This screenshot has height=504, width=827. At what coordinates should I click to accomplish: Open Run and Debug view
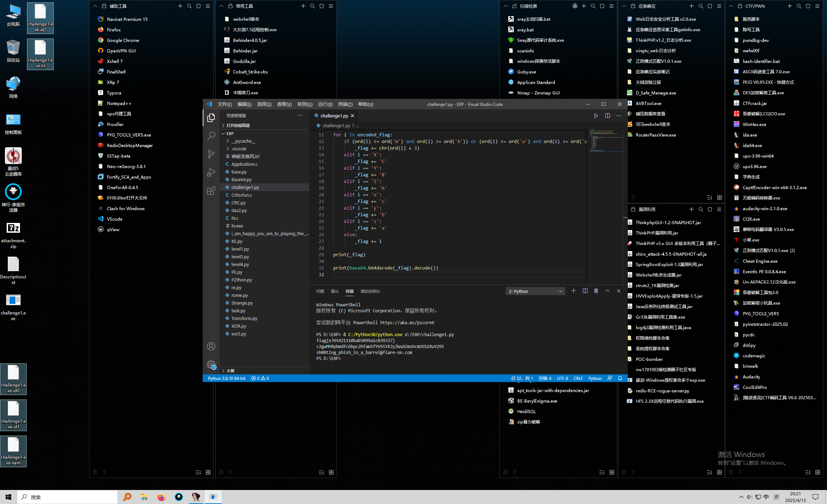211,172
